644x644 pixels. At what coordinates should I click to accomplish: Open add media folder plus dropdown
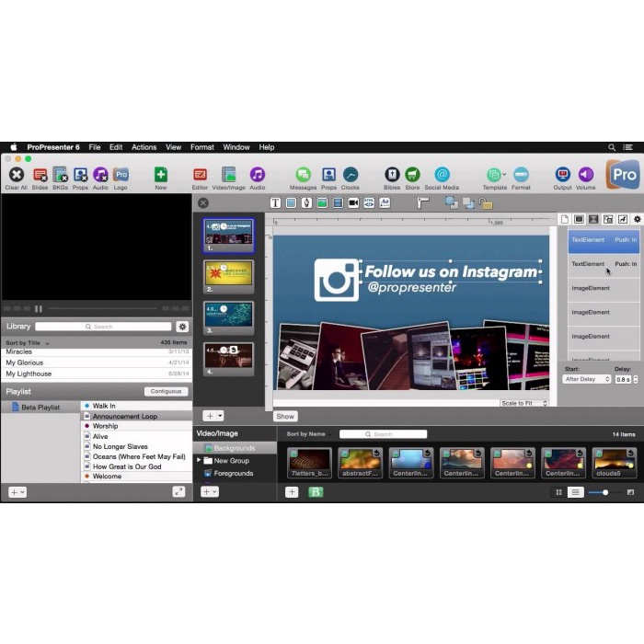click(210, 492)
